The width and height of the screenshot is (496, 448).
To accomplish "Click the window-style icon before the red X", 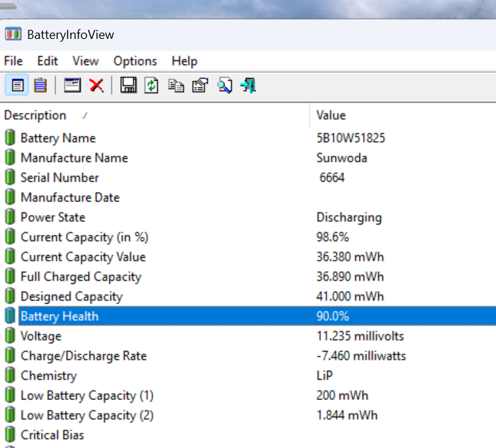I will click(72, 85).
